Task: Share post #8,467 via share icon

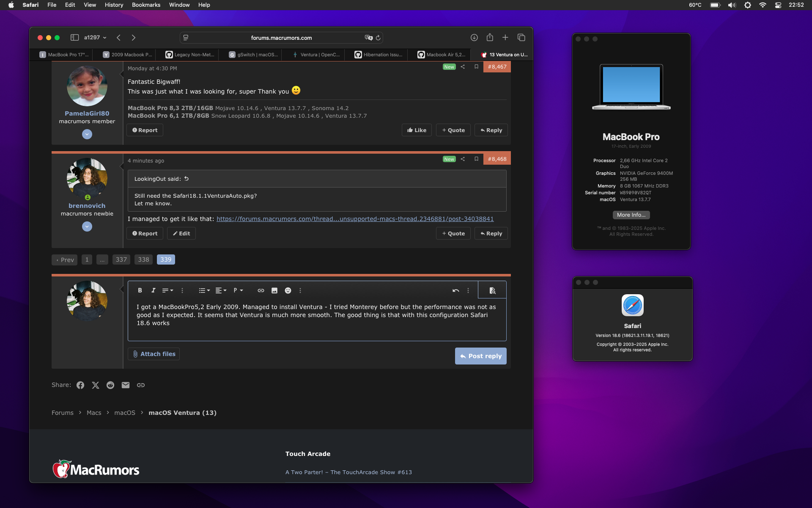Action: coord(463,66)
